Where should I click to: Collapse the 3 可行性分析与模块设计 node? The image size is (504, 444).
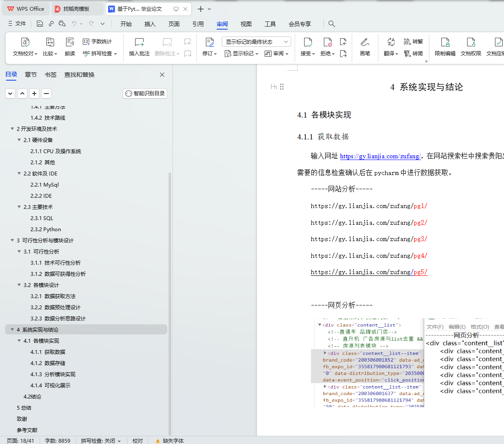(x=12, y=240)
